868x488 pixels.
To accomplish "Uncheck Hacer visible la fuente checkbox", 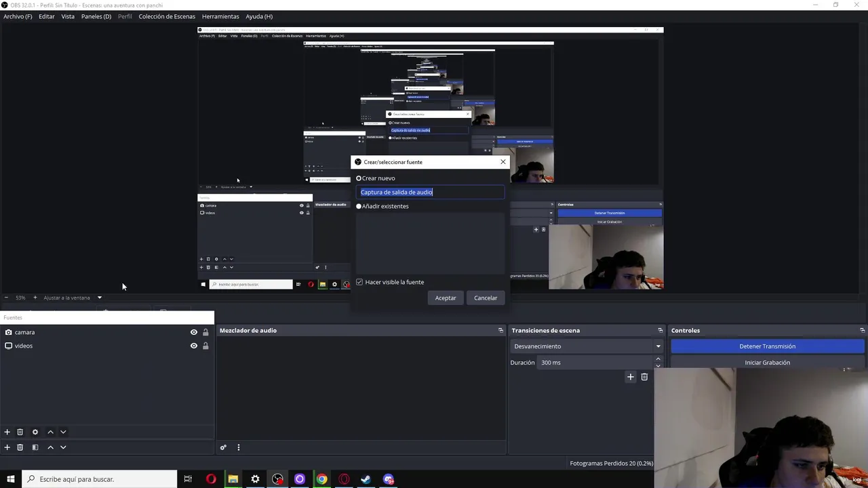I will 359,282.
